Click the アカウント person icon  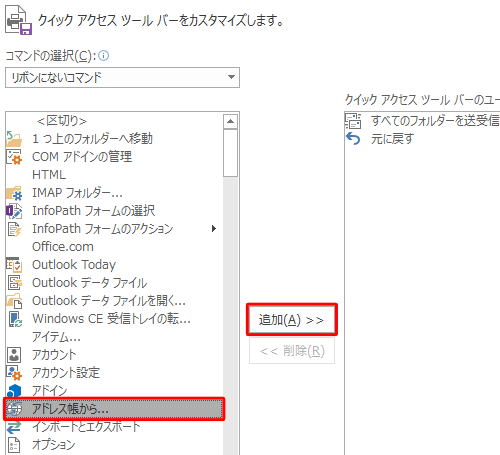pos(14,355)
